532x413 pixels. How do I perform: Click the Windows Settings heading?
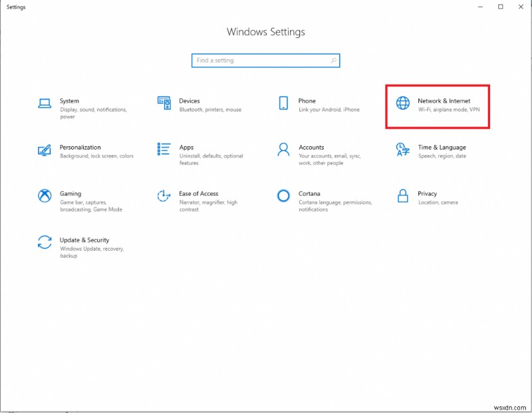pyautogui.click(x=265, y=31)
